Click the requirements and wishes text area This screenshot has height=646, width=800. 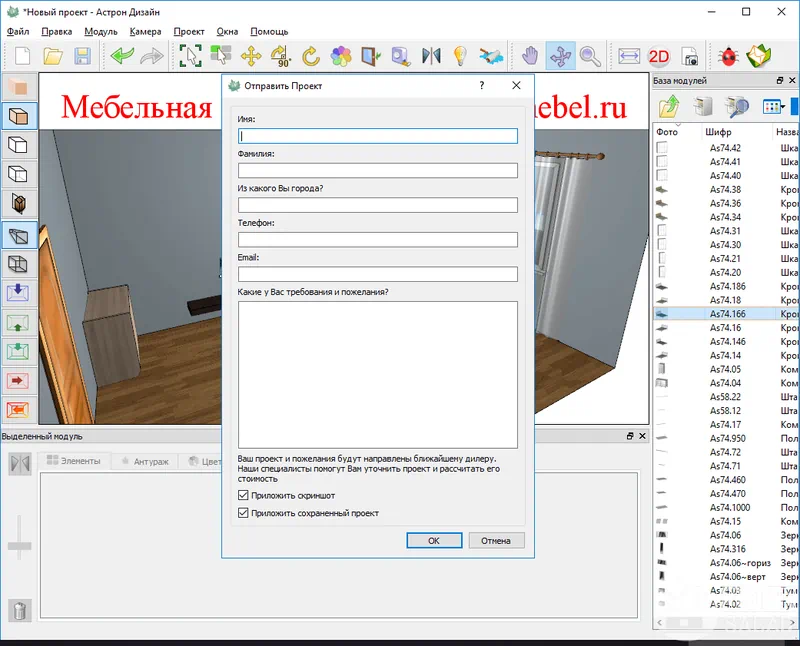point(378,375)
